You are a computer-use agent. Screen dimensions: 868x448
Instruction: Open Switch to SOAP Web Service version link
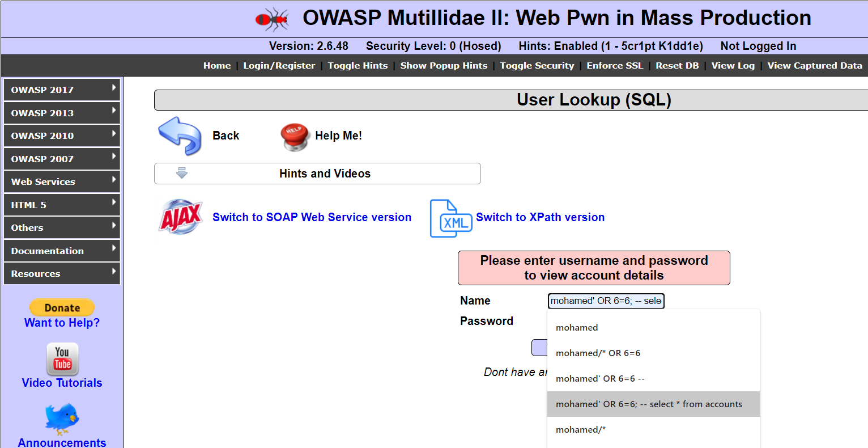pos(312,217)
